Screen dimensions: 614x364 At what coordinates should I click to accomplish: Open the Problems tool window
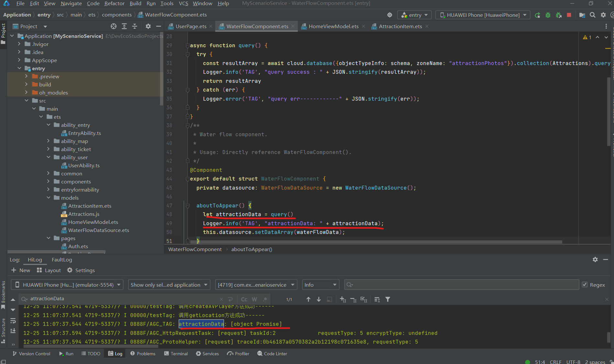coord(143,354)
